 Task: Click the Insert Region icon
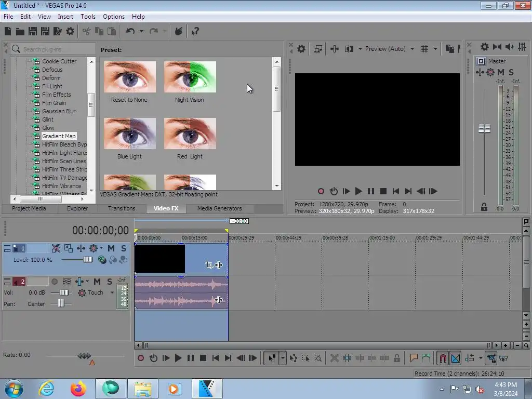pyautogui.click(x=426, y=358)
